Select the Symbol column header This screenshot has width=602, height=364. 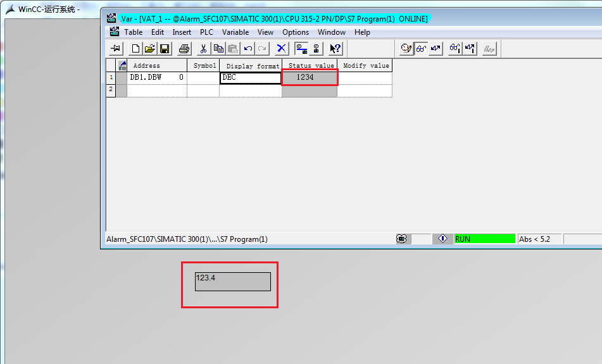coord(203,65)
